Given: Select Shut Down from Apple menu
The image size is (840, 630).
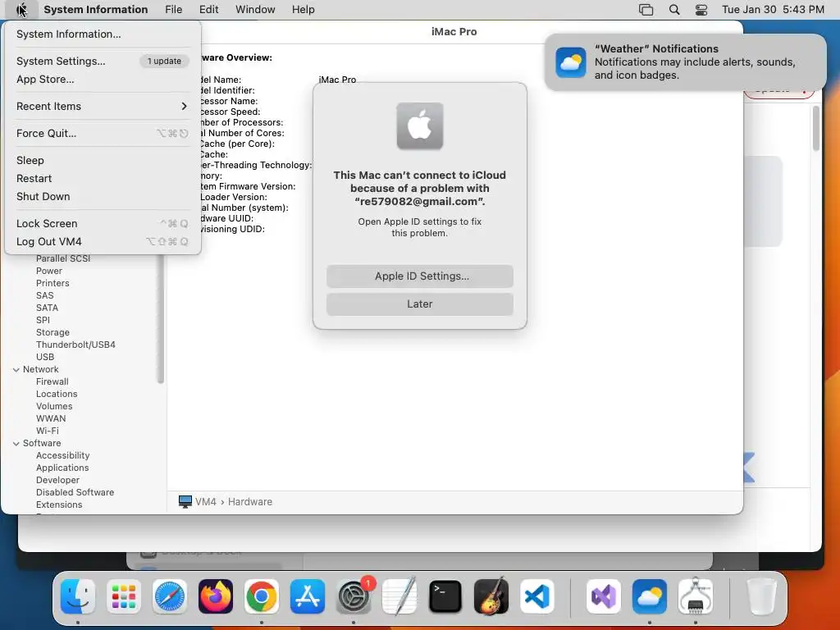Looking at the screenshot, I should [103, 197].
